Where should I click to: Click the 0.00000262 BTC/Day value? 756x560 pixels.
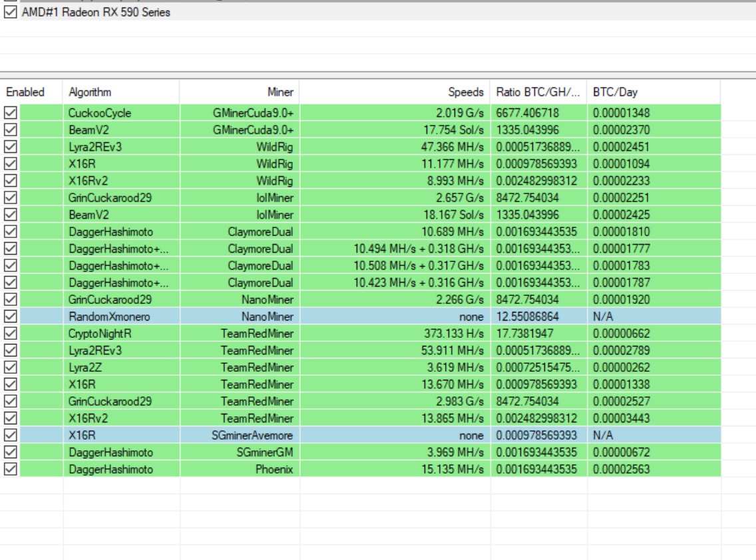coord(621,368)
